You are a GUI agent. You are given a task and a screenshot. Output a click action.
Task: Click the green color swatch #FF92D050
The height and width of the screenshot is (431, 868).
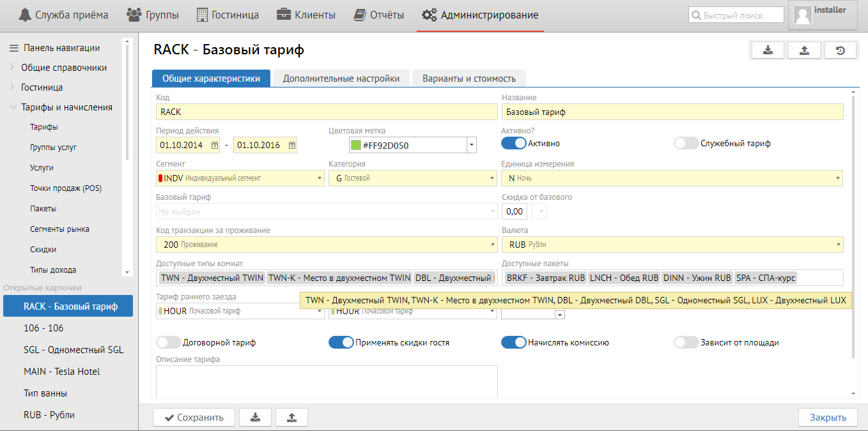(x=356, y=146)
